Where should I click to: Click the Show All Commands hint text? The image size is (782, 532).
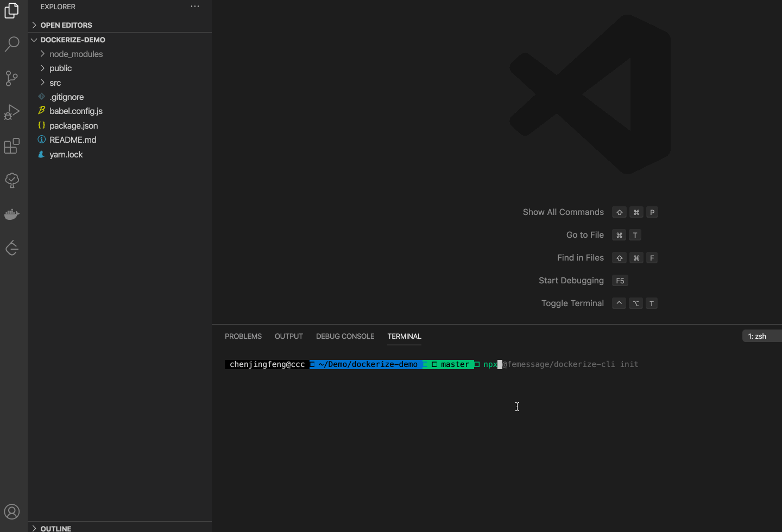(563, 212)
